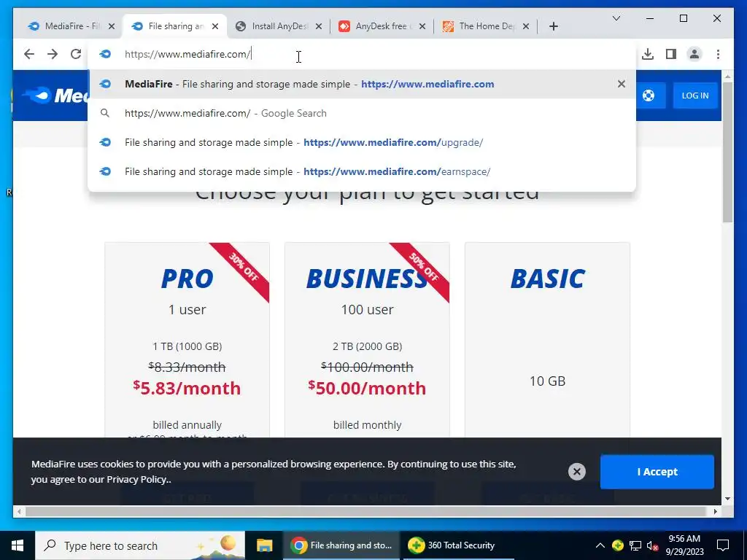Screen dimensions: 747x560
Task: Open the Chrome profile avatar
Action: pyautogui.click(x=694, y=54)
